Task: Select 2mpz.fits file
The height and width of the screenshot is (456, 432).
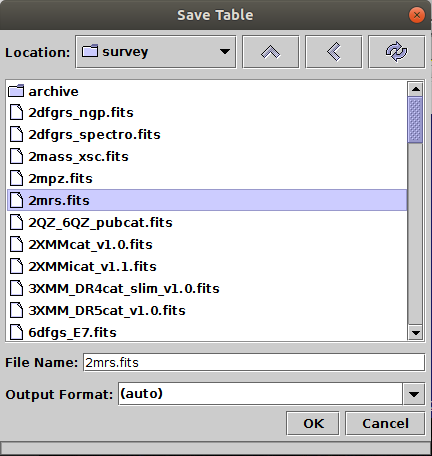Action: 207,179
